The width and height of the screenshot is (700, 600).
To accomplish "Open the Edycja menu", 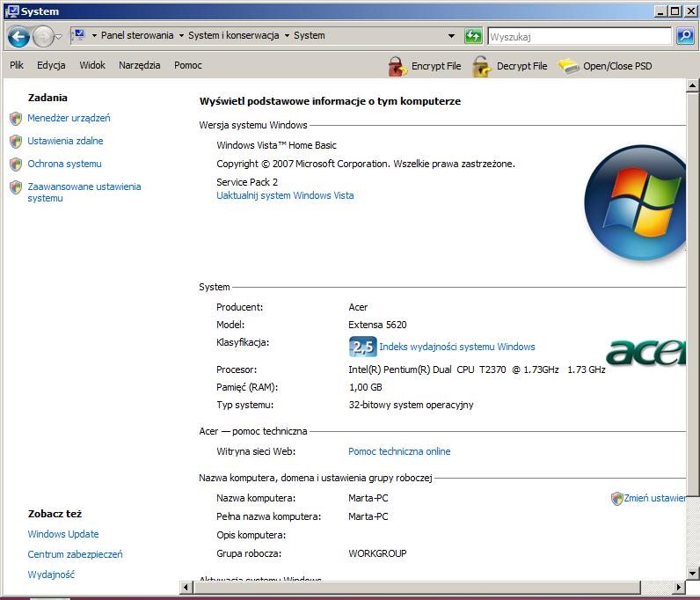I will pyautogui.click(x=51, y=65).
